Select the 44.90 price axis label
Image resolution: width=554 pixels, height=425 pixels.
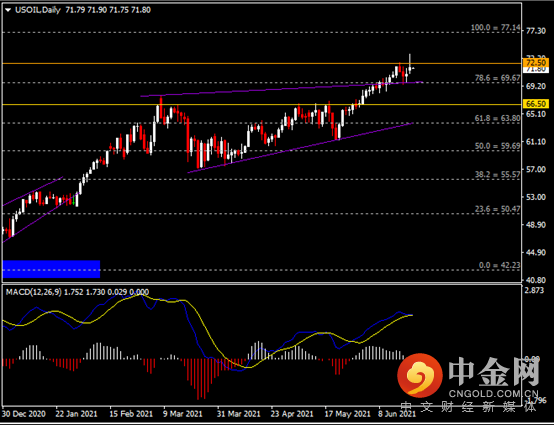pyautogui.click(x=536, y=253)
